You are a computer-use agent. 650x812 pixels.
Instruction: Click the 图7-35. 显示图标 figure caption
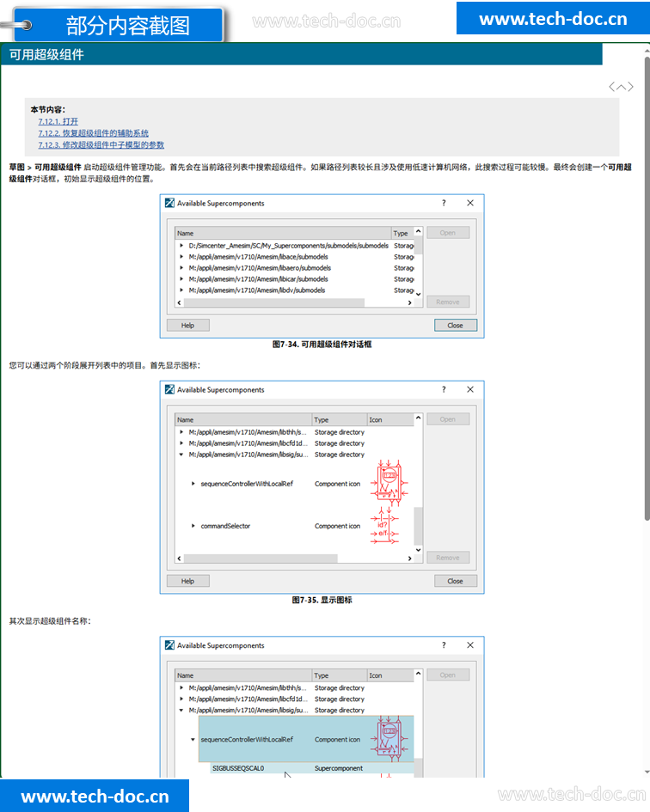(x=322, y=601)
